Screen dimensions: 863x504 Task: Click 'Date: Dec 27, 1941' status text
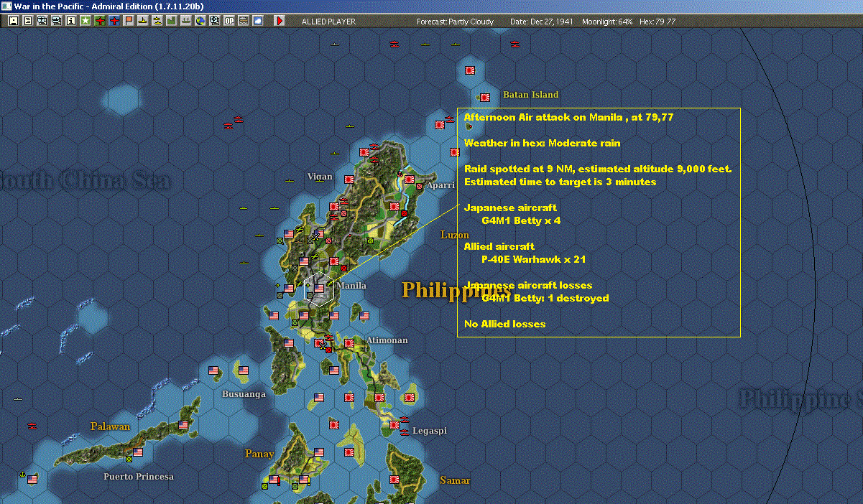(541, 22)
